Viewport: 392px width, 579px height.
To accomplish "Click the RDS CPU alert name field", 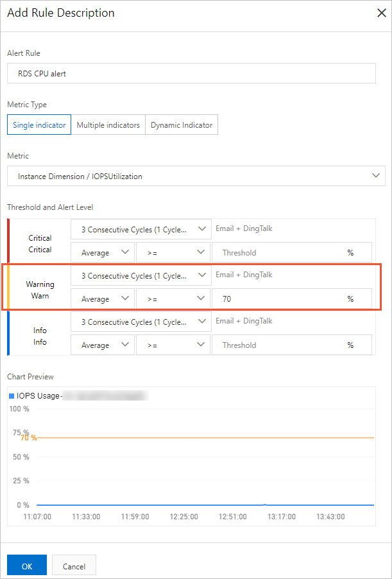I will pyautogui.click(x=192, y=73).
